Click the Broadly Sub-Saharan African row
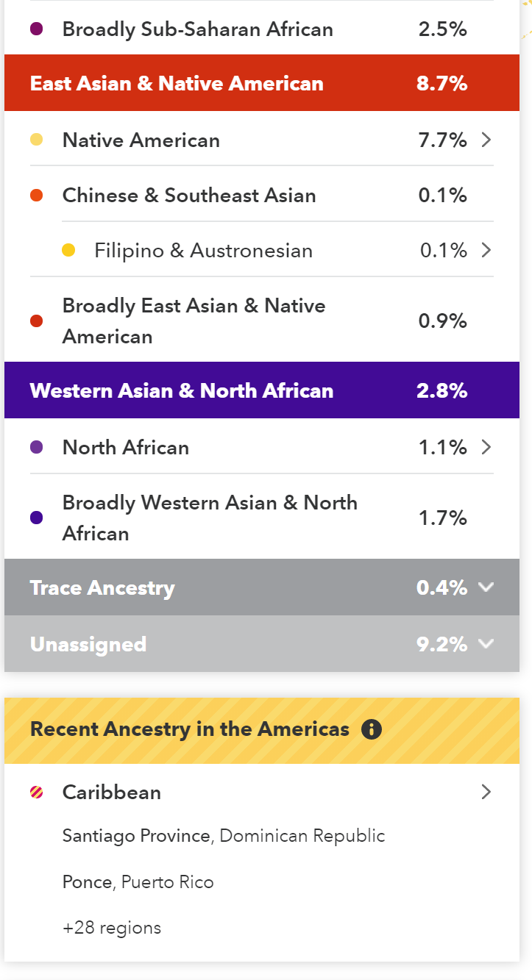The height and width of the screenshot is (980, 532). (x=197, y=29)
